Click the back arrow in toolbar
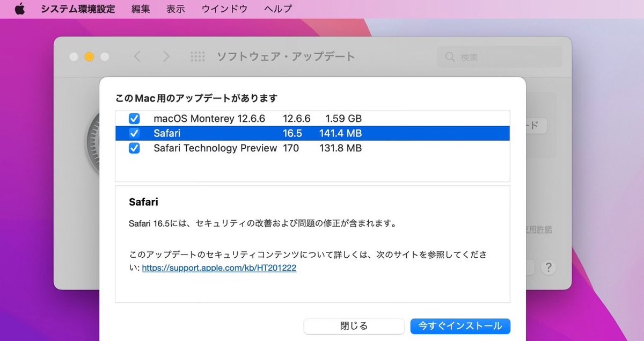644x341 pixels. (x=137, y=56)
